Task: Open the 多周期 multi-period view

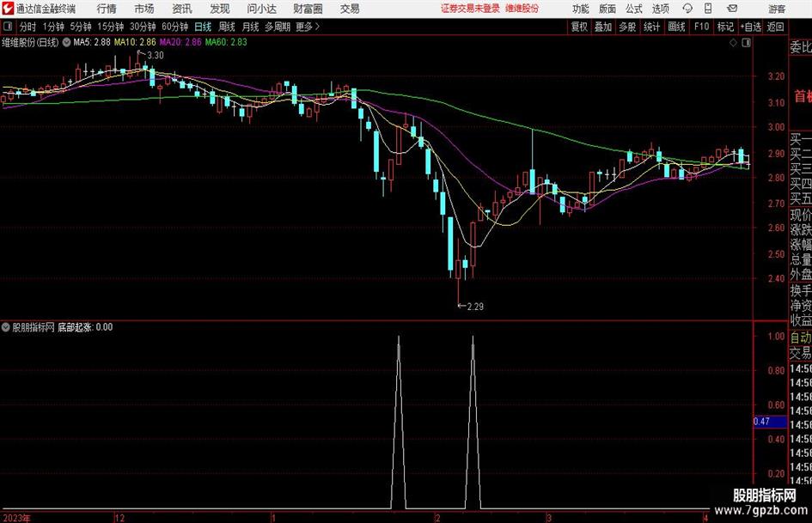Action: tap(278, 27)
